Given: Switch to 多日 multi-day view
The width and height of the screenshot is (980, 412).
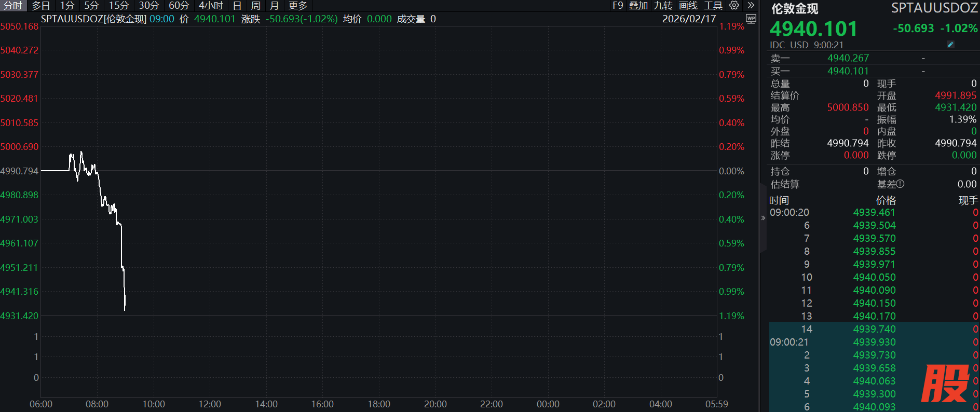Looking at the screenshot, I should (41, 6).
